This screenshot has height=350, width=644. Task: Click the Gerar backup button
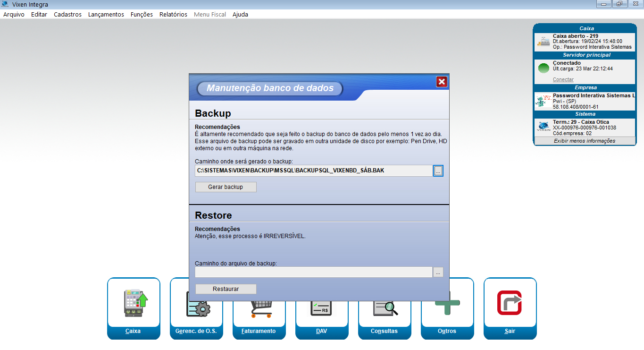[x=226, y=187]
